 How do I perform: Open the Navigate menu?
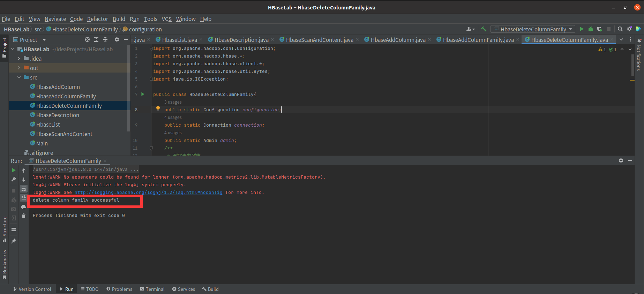55,19
